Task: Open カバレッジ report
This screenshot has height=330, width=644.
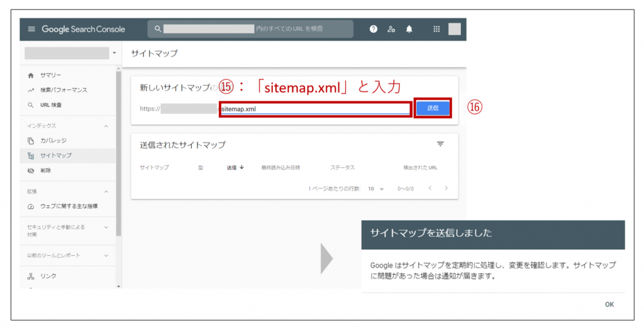Action: pos(53,140)
